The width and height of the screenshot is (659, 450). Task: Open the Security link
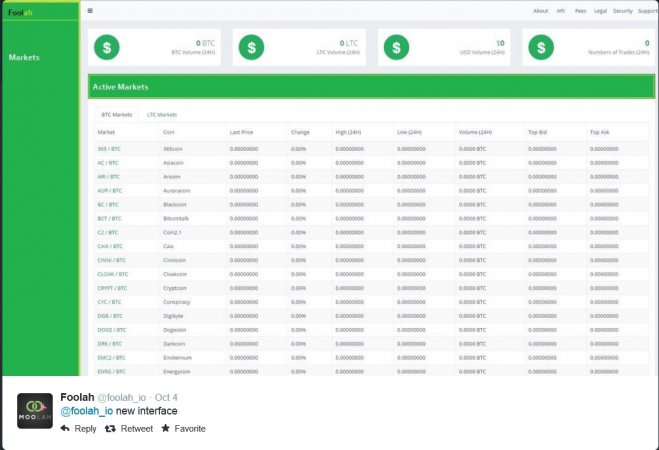[x=622, y=11]
